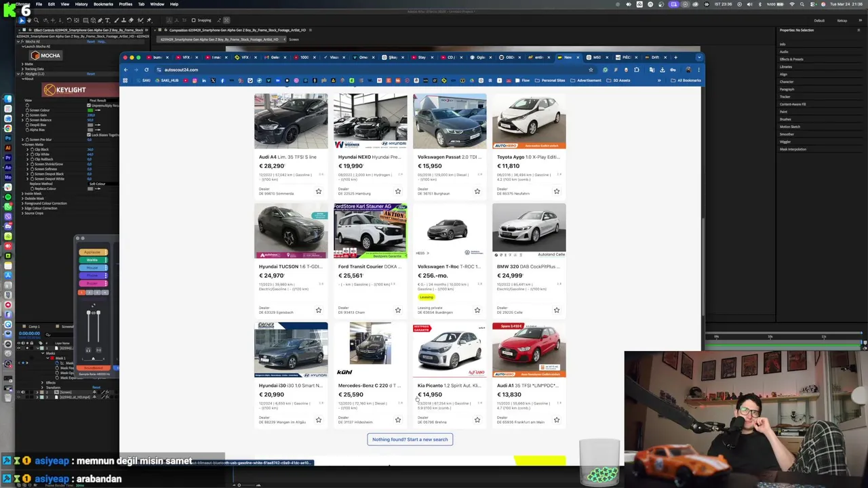Viewport: 868px width, 488px height.
Task: Select soundboard page 4 button
Action: point(105,292)
